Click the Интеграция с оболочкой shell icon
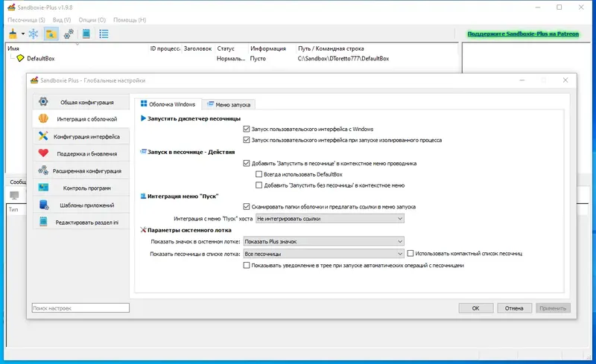This screenshot has width=596, height=364. click(43, 118)
